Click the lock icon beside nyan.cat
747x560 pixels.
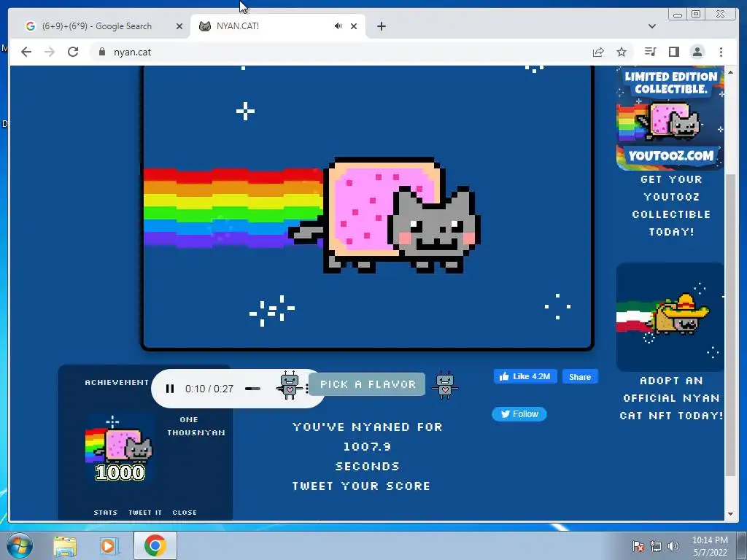[101, 52]
